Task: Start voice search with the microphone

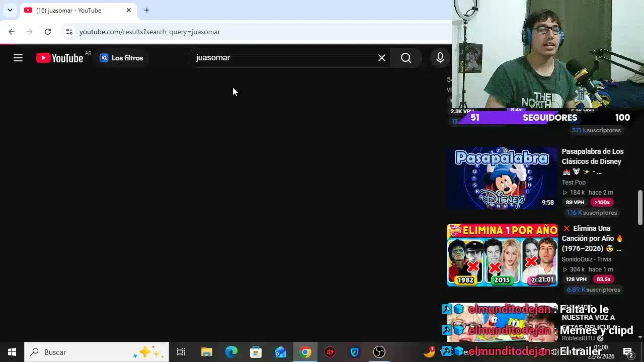Action: coord(440,58)
